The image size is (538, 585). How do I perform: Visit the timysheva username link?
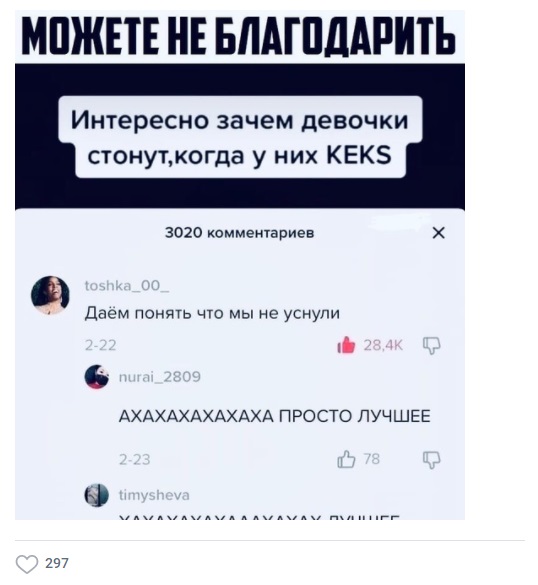154,495
